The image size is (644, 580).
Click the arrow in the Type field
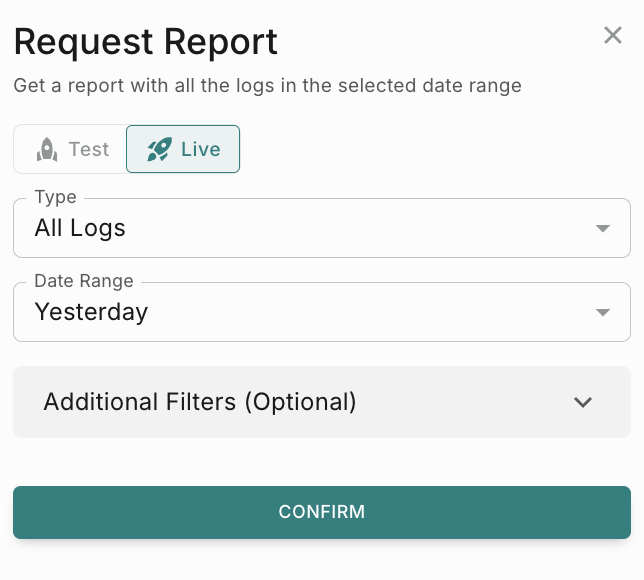click(x=602, y=228)
